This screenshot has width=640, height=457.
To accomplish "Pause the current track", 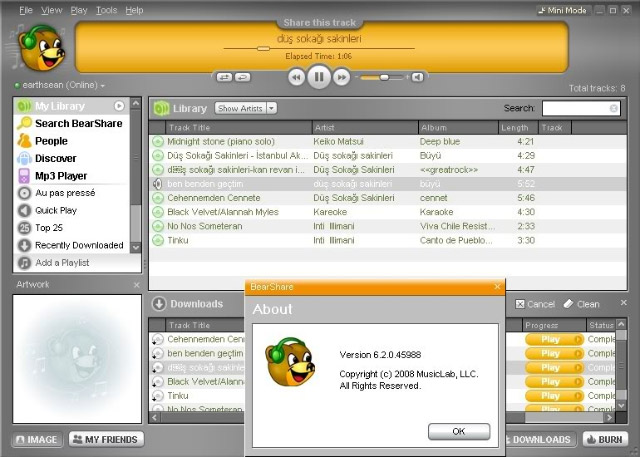I will point(319,77).
